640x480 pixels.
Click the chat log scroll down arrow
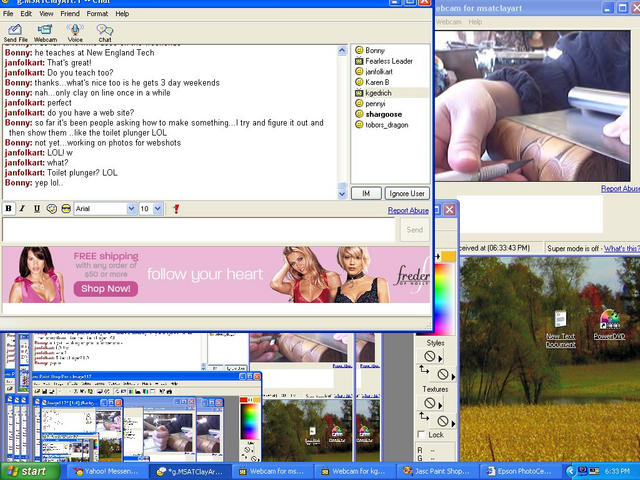342,194
